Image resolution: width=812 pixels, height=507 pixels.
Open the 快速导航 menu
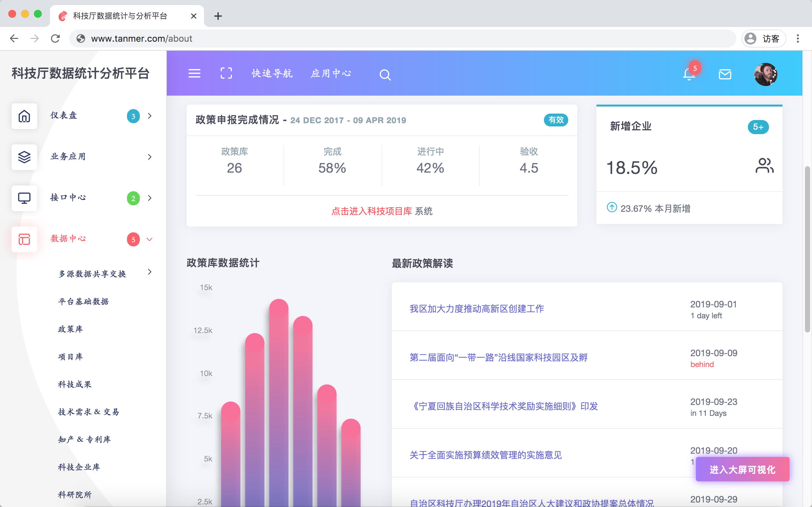pos(272,73)
